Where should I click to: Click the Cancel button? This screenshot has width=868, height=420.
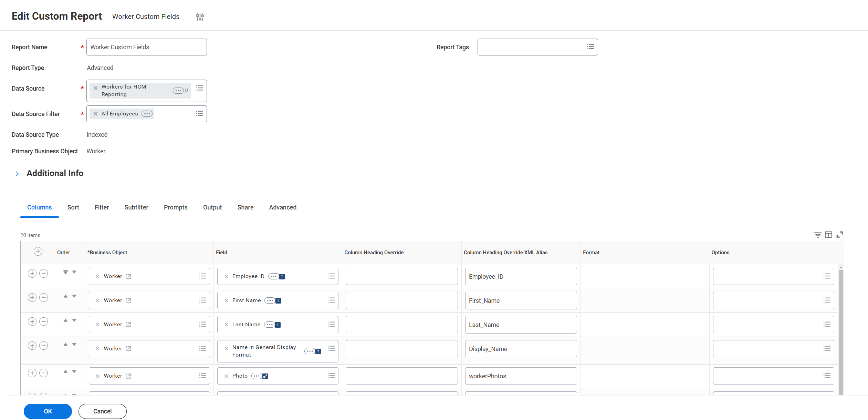102,411
